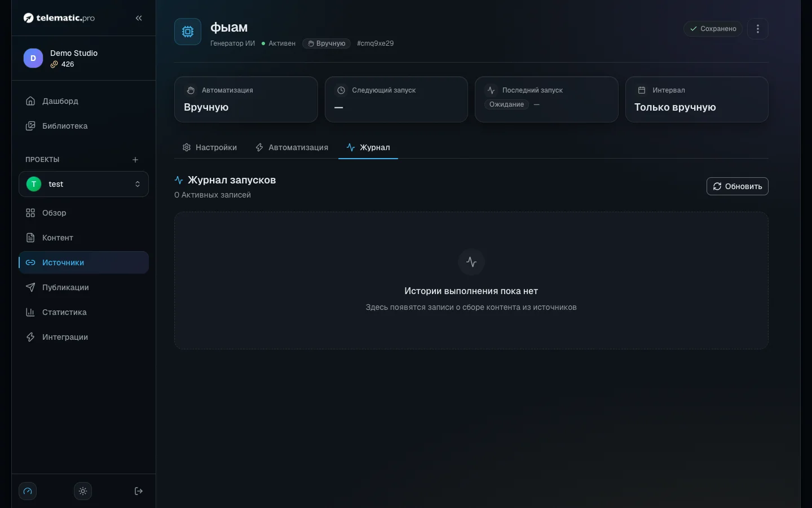Open the three-dot more options menu
Image resolution: width=812 pixels, height=508 pixels.
coord(758,29)
